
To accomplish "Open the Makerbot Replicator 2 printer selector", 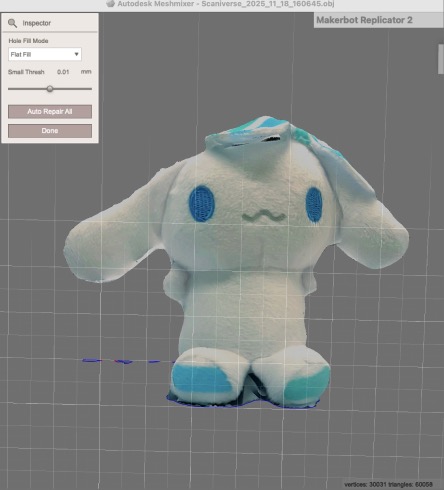I will click(x=379, y=20).
